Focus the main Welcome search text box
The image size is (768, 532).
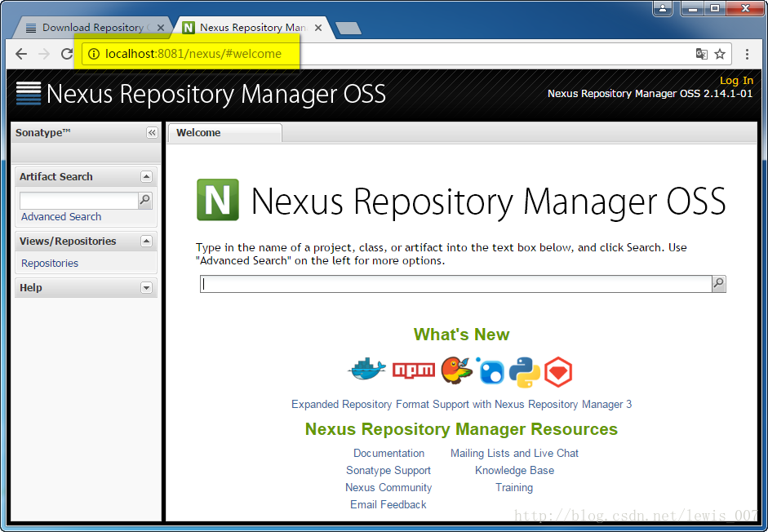pyautogui.click(x=456, y=284)
